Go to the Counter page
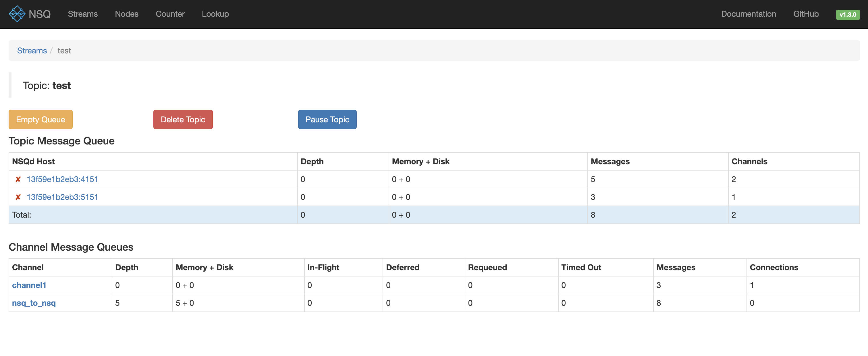Viewport: 868px width, 356px height. [x=170, y=14]
